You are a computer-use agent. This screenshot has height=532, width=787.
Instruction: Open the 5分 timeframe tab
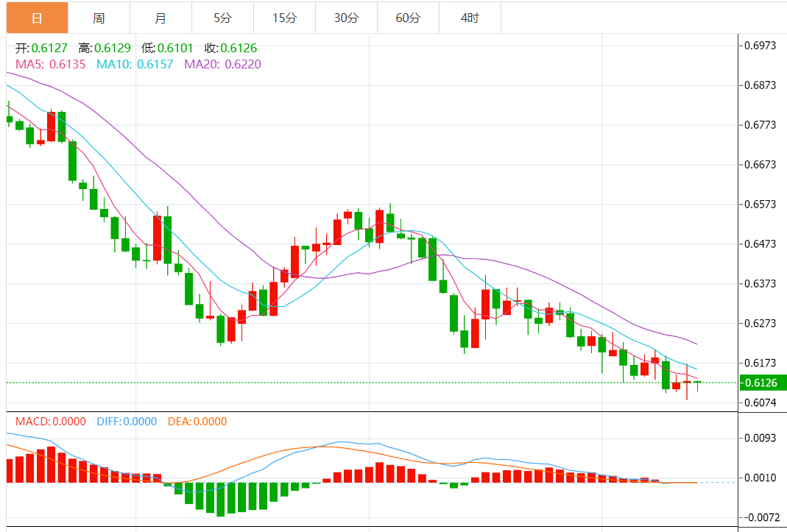[222, 18]
